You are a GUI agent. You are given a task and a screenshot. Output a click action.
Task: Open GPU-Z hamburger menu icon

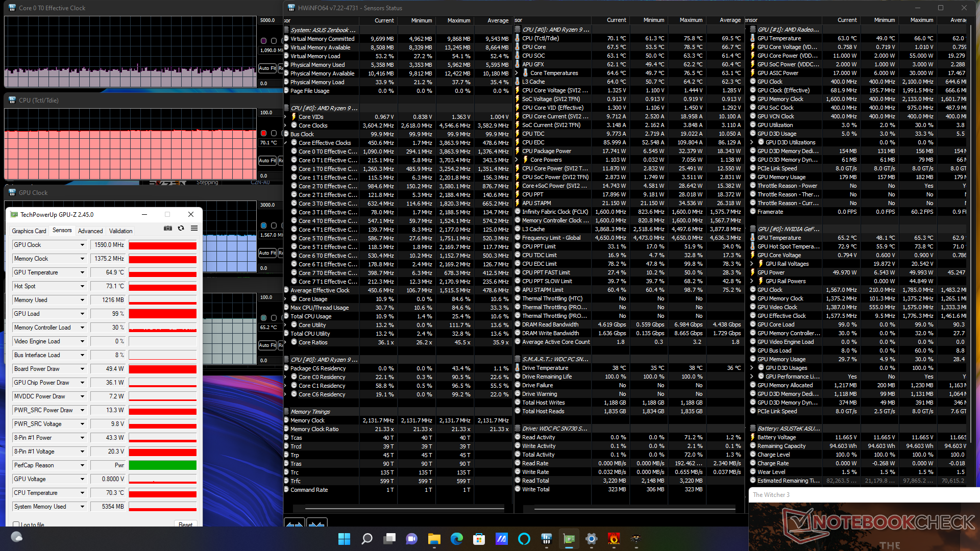pyautogui.click(x=194, y=228)
